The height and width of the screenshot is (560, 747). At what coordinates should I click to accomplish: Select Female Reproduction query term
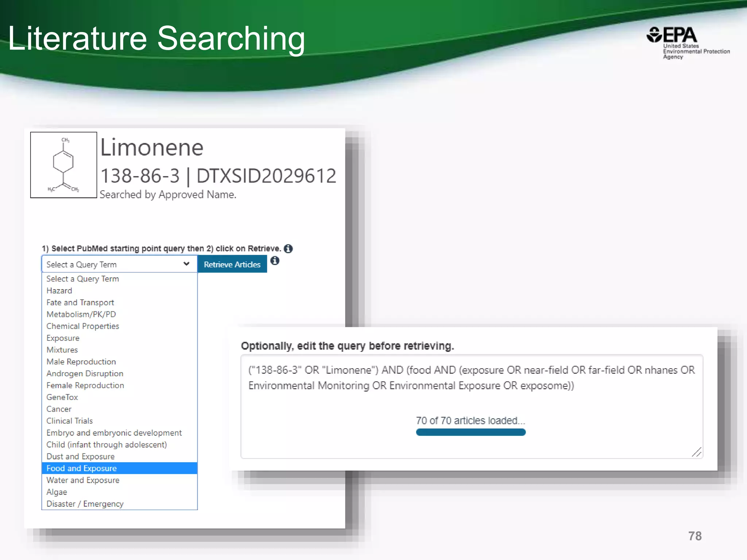click(x=119, y=385)
